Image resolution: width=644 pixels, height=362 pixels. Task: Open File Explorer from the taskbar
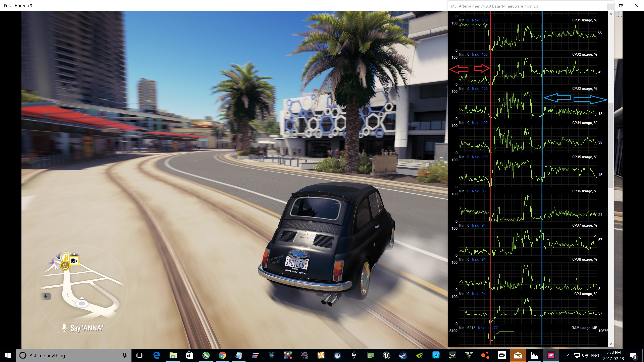point(173,355)
